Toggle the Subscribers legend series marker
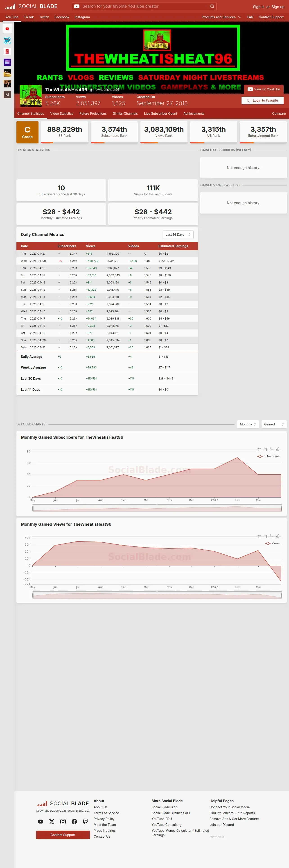 pos(260,456)
